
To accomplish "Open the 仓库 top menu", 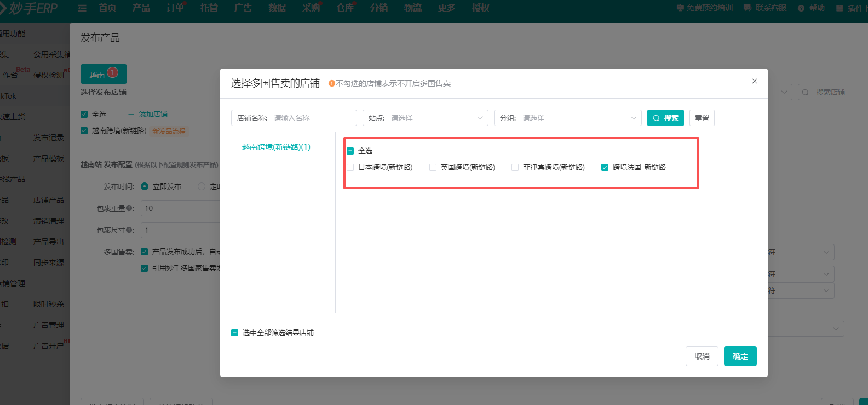I will pyautogui.click(x=345, y=8).
